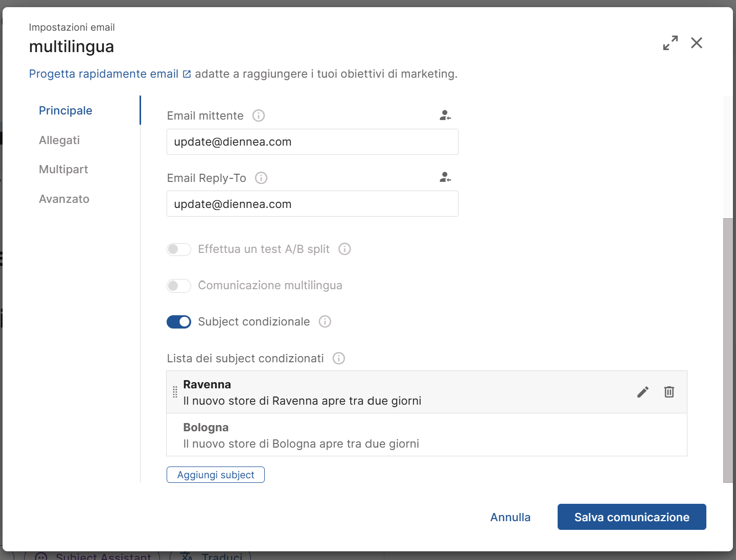
Task: Click info icon for Lista dei subject condizionati
Action: tap(339, 358)
